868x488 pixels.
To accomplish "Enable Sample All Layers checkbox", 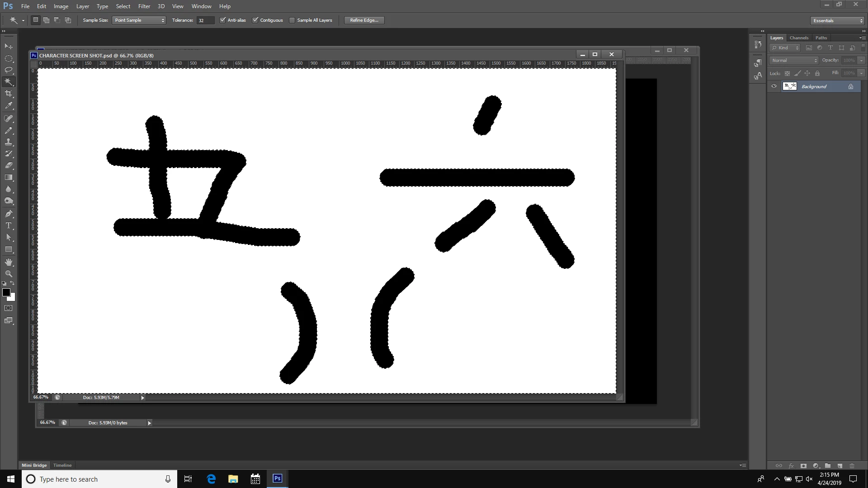I will click(x=292, y=20).
